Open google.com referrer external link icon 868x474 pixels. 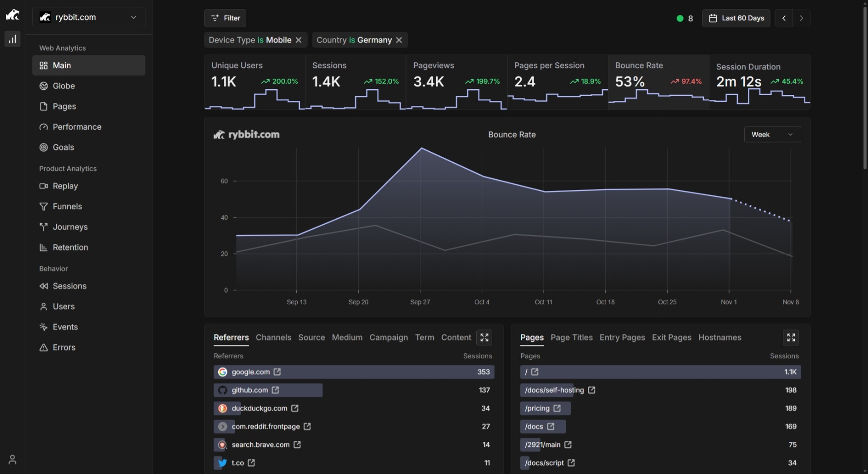(x=277, y=372)
